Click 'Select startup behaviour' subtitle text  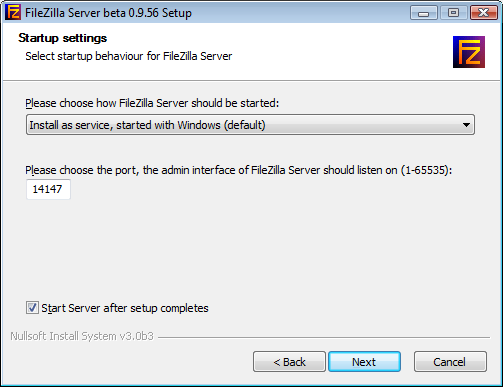click(129, 56)
